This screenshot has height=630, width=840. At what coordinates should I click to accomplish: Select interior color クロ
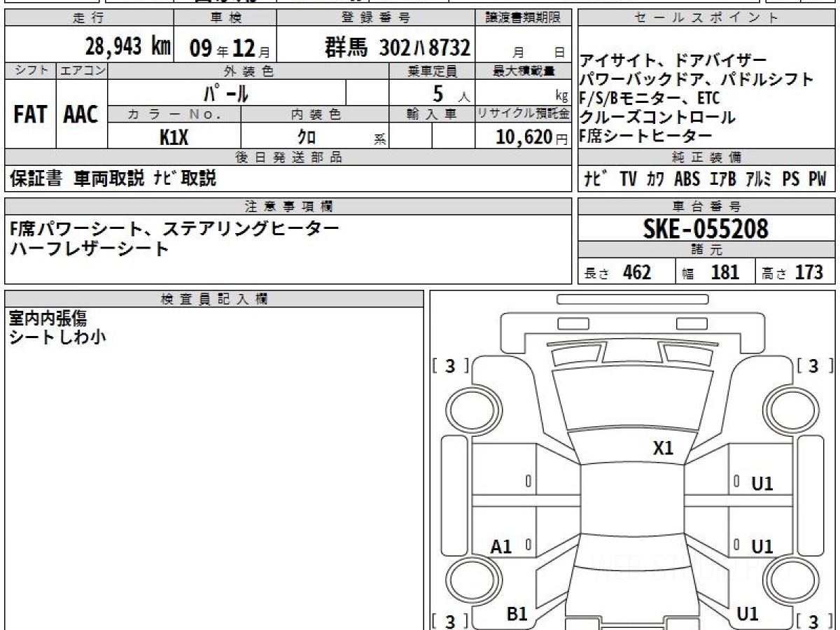tap(307, 137)
